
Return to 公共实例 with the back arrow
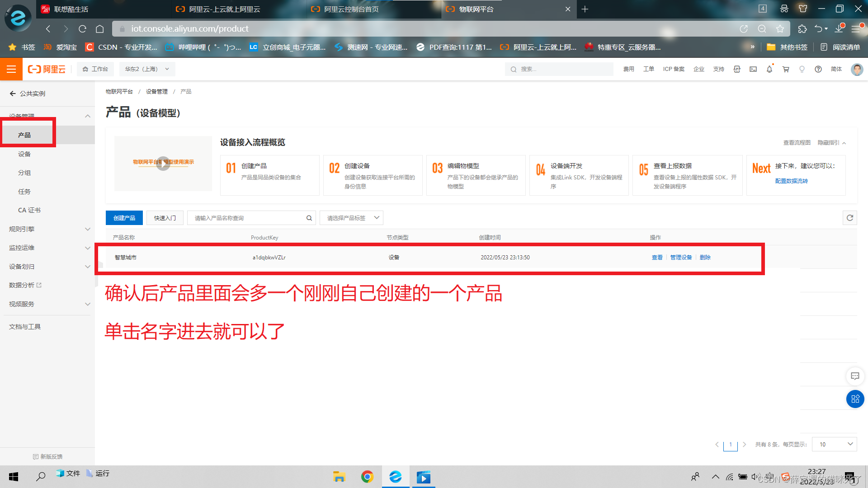(x=13, y=94)
